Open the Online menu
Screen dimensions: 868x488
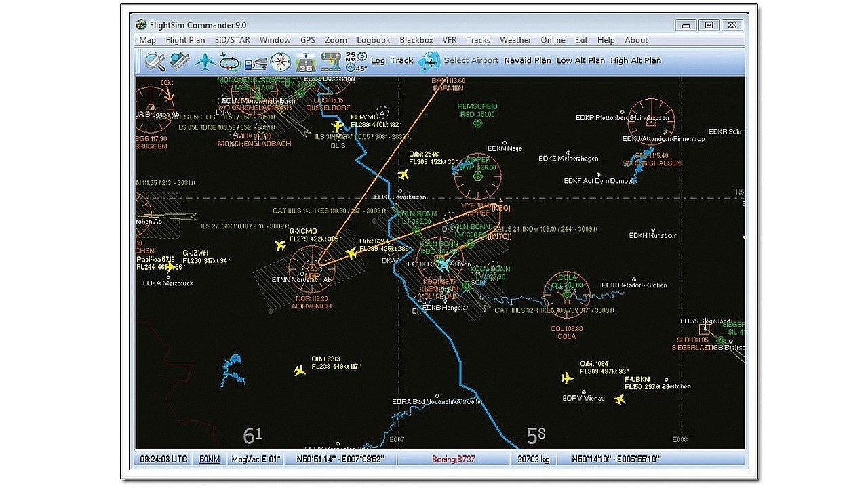point(553,40)
